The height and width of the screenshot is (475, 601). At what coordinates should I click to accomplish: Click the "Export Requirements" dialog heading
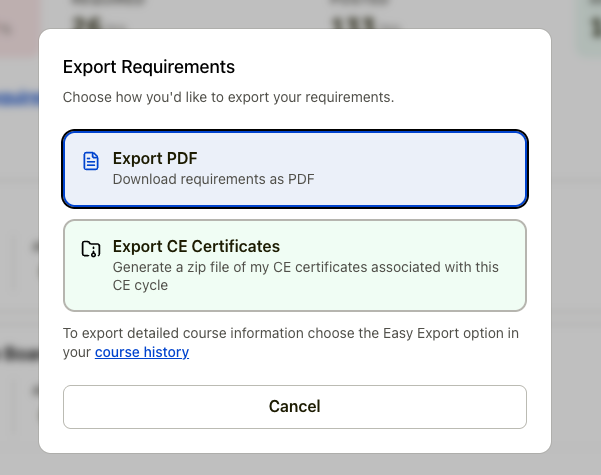[x=149, y=67]
